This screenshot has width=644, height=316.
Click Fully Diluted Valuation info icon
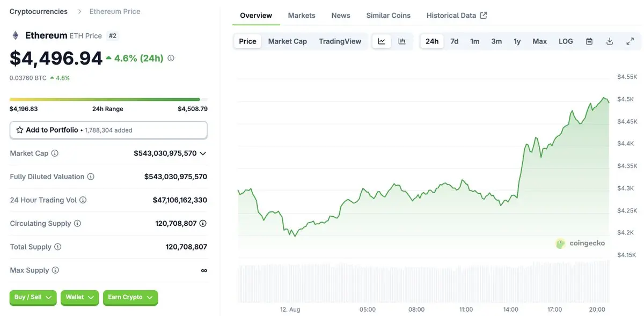pos(91,177)
